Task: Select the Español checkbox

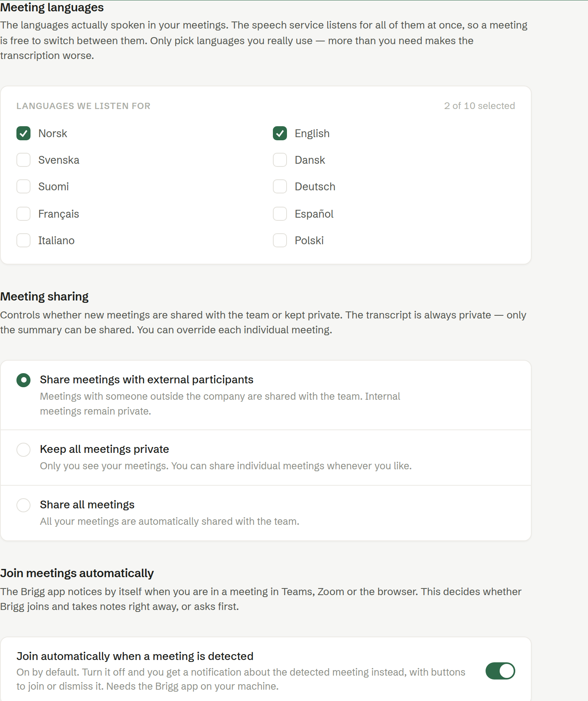Action: click(280, 214)
